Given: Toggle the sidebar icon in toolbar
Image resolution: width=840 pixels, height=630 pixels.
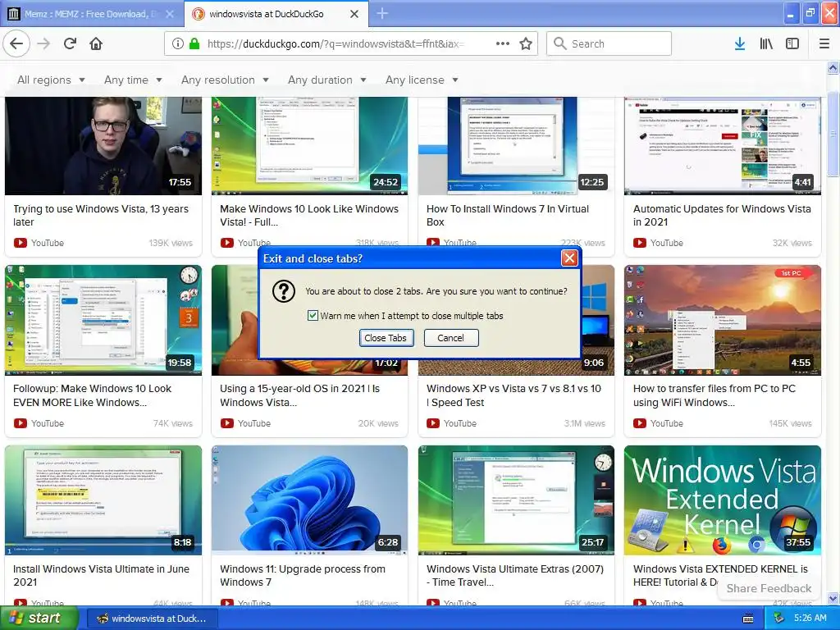Looking at the screenshot, I should point(792,43).
